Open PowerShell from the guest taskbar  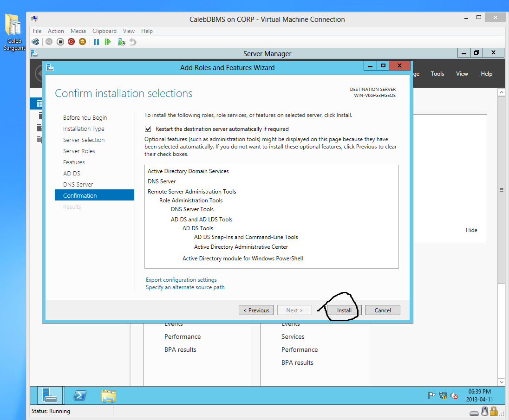coord(80,395)
